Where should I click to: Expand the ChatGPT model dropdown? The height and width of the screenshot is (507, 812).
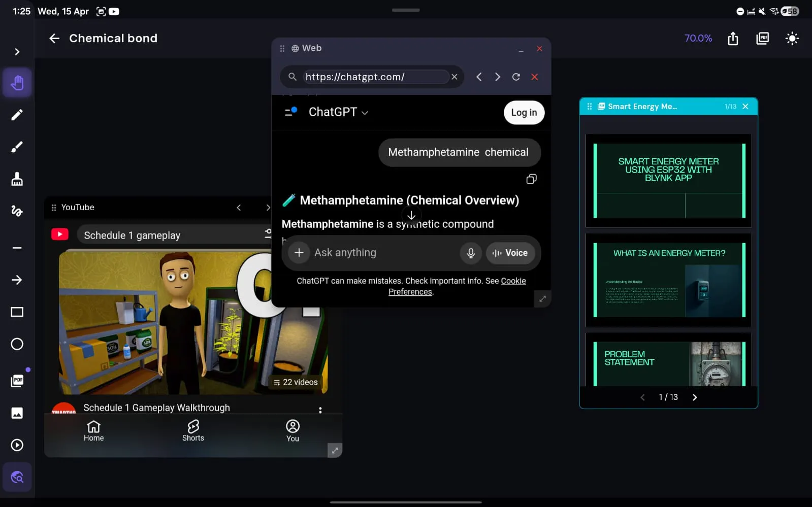[339, 112]
